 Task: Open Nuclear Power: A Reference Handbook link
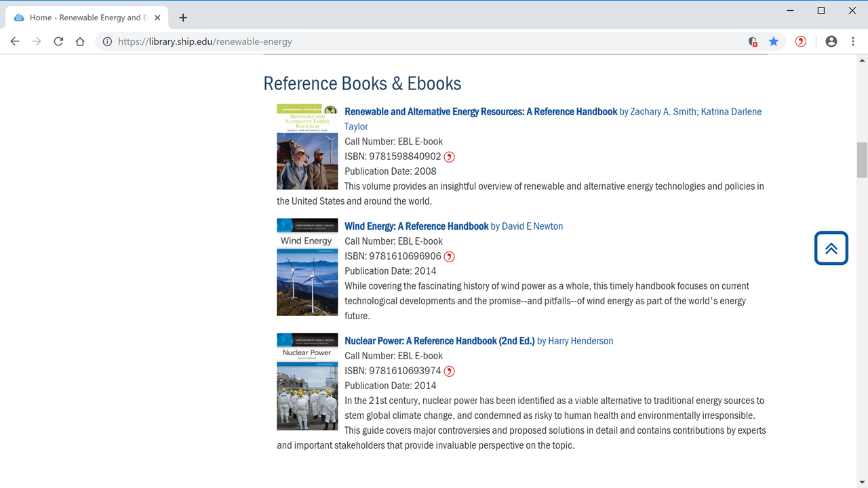[439, 341]
